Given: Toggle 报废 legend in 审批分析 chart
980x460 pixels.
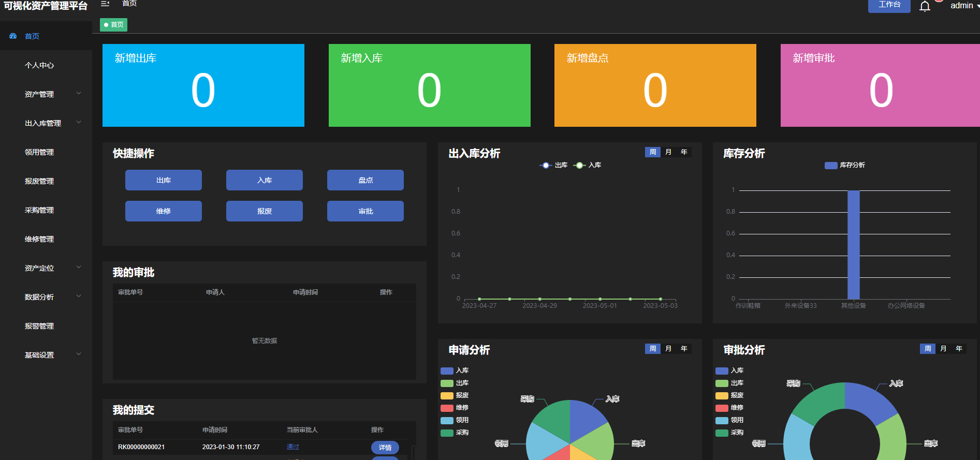Looking at the screenshot, I should 729,395.
